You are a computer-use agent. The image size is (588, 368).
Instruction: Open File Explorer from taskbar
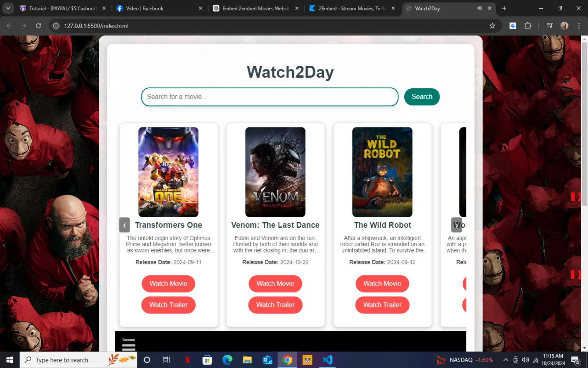pos(247,360)
